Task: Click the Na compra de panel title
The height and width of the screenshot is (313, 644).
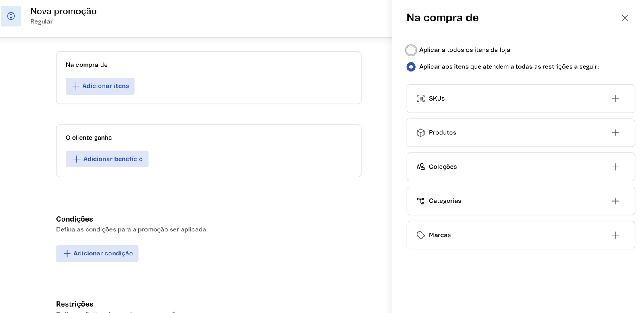Action: pos(442,18)
